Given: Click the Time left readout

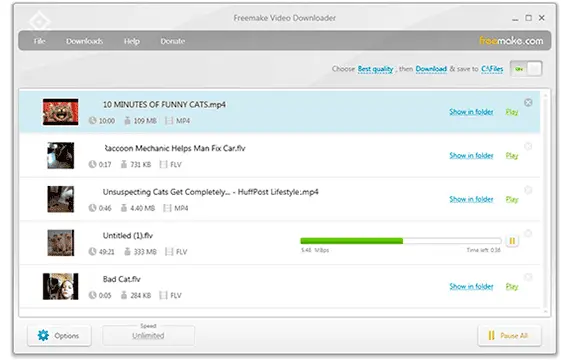Looking at the screenshot, I should (x=483, y=250).
